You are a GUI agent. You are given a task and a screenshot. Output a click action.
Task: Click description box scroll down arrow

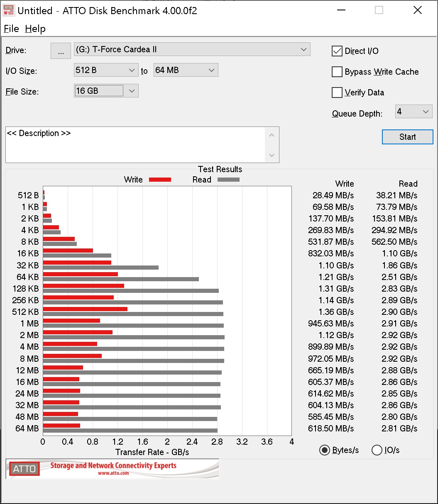pos(272,155)
